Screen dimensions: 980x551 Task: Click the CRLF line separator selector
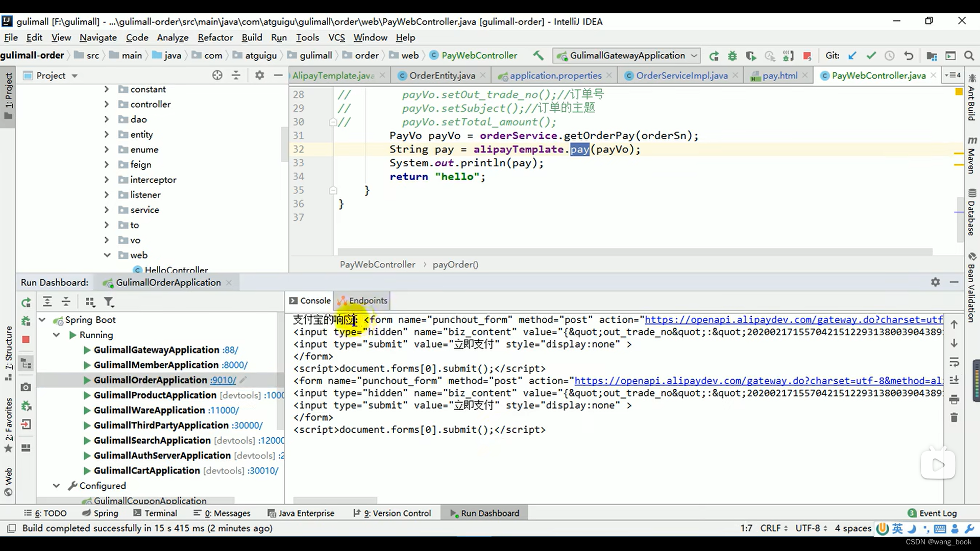click(x=774, y=528)
